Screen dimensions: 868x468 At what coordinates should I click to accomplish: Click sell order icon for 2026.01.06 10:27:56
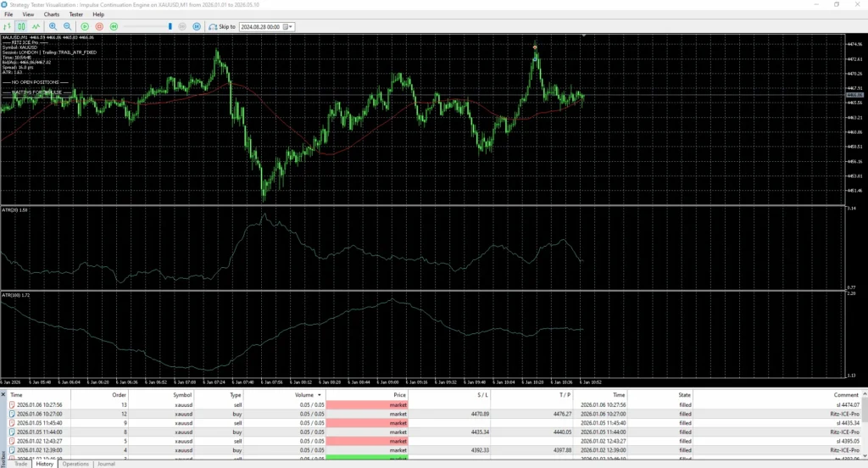tap(12, 405)
